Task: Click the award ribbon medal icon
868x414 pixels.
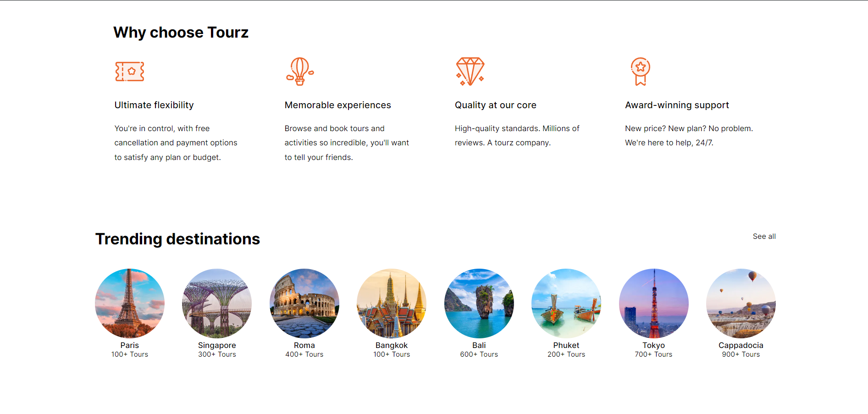Action: (x=640, y=72)
